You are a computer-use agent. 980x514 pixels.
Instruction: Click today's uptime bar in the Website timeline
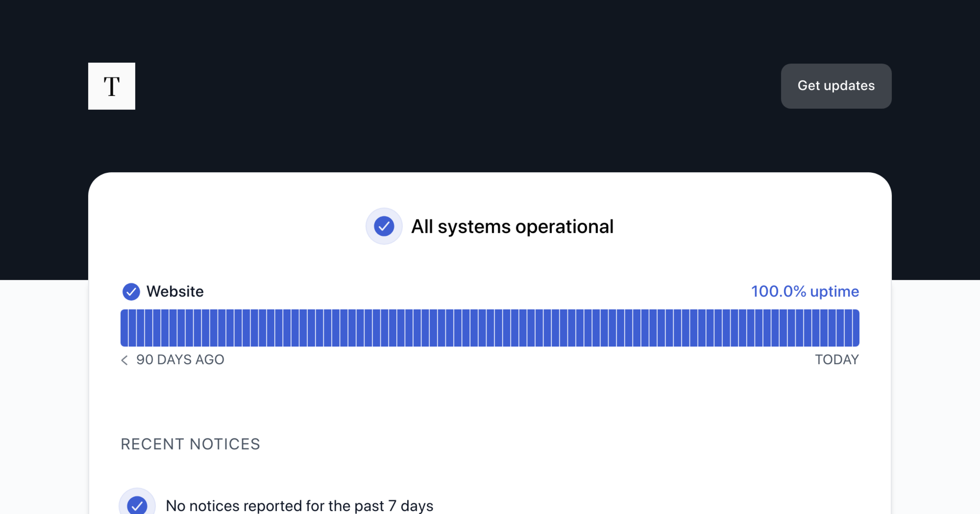855,328
